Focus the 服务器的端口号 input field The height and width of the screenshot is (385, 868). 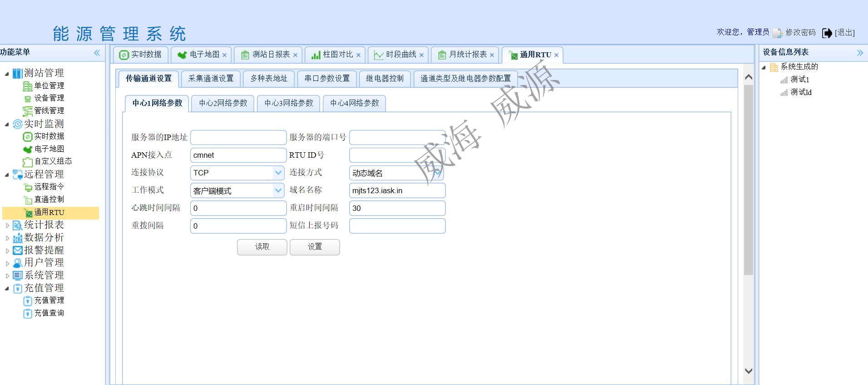[x=397, y=137]
